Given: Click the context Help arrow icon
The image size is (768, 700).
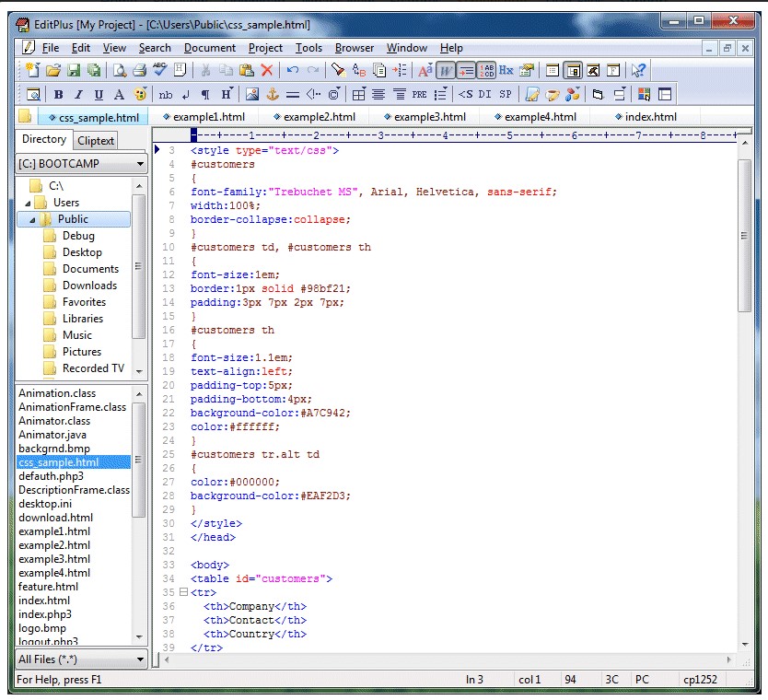Looking at the screenshot, I should pyautogui.click(x=638, y=70).
